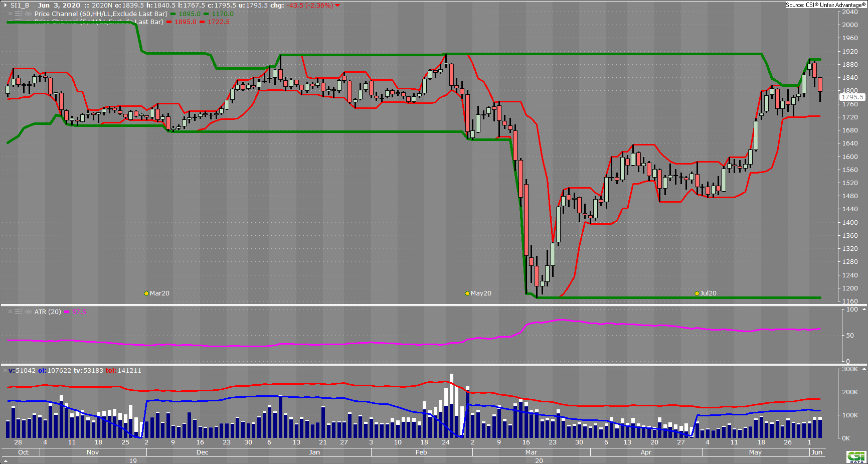Click the volume reading v:51042
This screenshot has width=868, height=464.
(22, 371)
